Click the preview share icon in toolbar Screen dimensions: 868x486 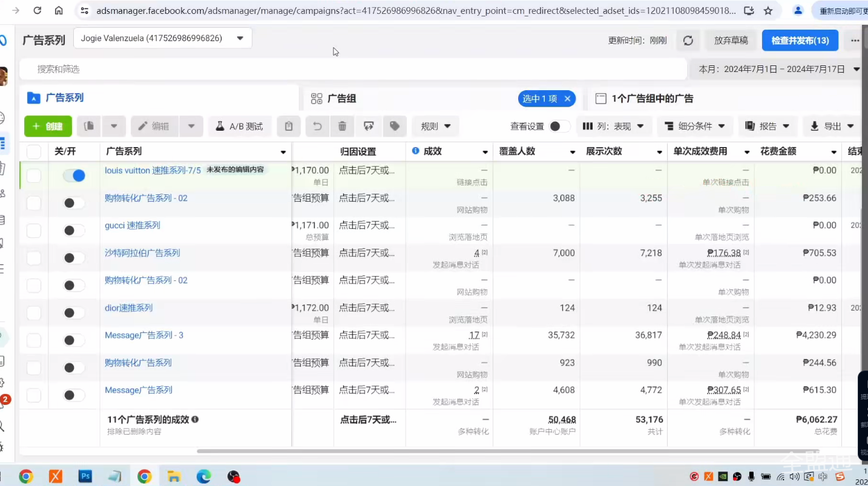[x=369, y=126]
